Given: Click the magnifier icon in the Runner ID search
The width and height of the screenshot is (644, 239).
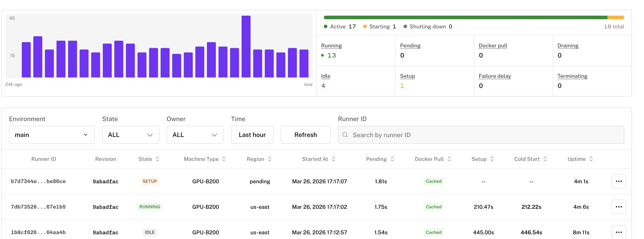Looking at the screenshot, I should [x=345, y=135].
